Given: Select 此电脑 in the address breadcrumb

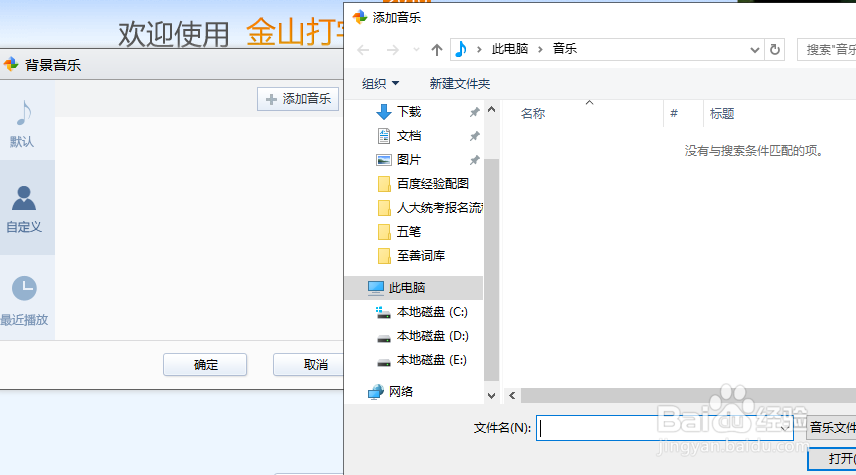Looking at the screenshot, I should pyautogui.click(x=510, y=49).
